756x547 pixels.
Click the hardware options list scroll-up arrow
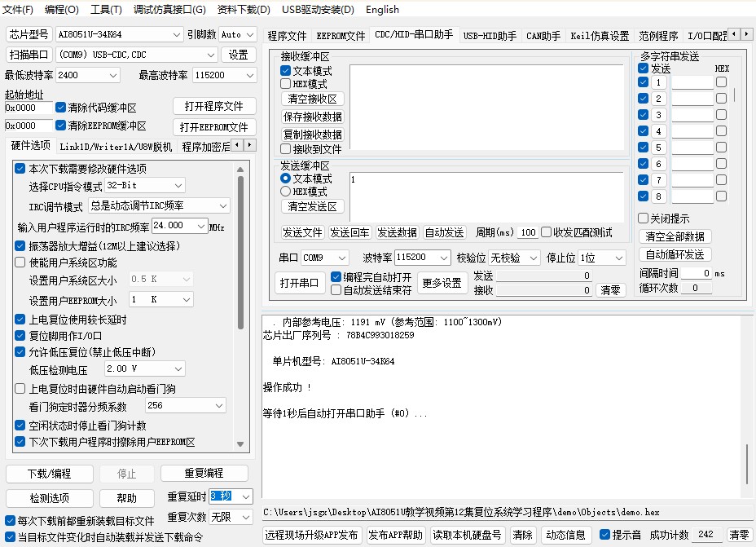(240, 170)
